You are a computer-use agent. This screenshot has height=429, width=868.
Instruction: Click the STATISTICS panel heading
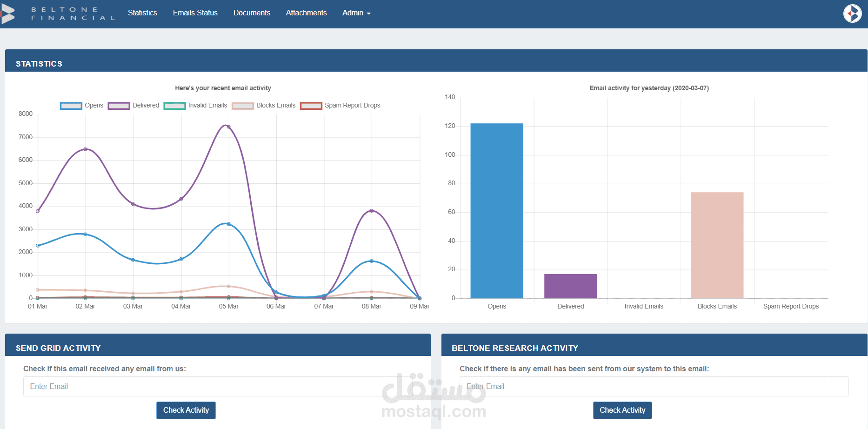point(39,64)
